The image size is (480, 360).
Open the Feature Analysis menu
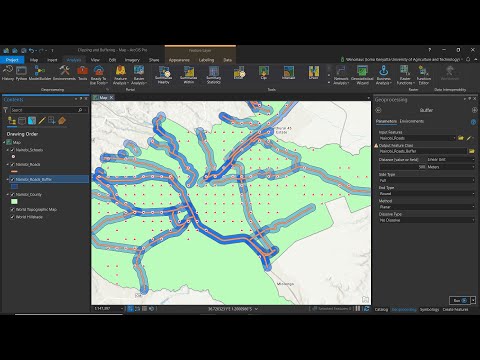click(120, 75)
